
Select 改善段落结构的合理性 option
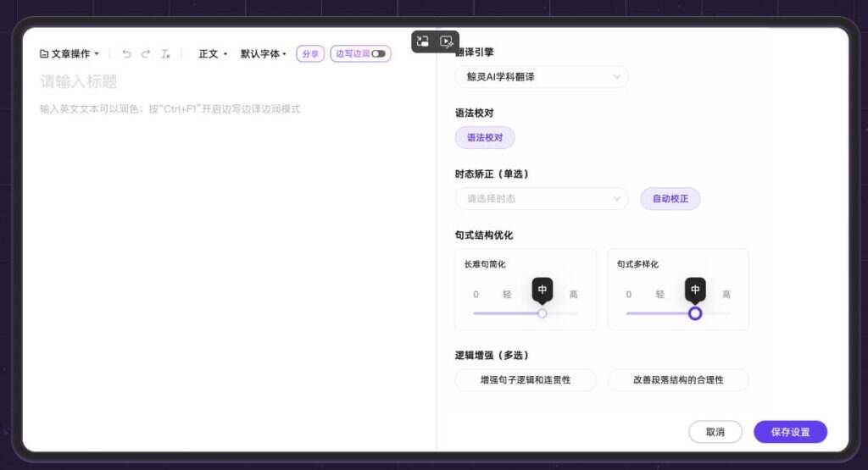click(678, 380)
